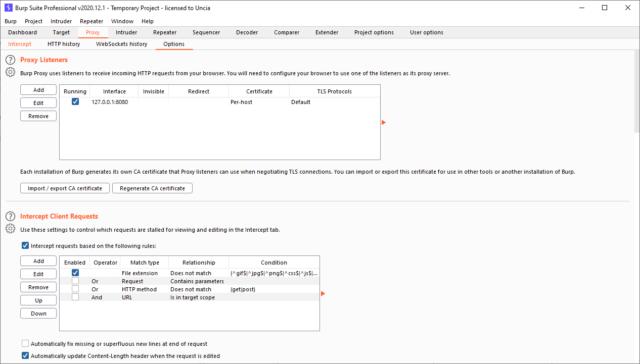Open the User options tab
Screen dimensions: 640x364
click(x=427, y=32)
